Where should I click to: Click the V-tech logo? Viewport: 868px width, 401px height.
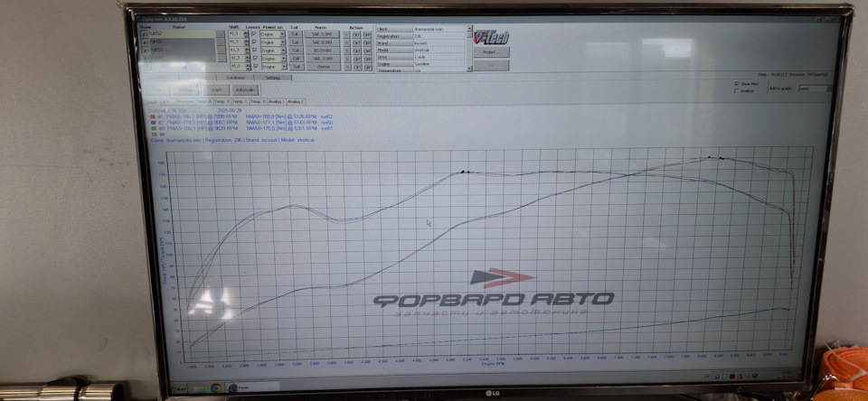pyautogui.click(x=490, y=36)
